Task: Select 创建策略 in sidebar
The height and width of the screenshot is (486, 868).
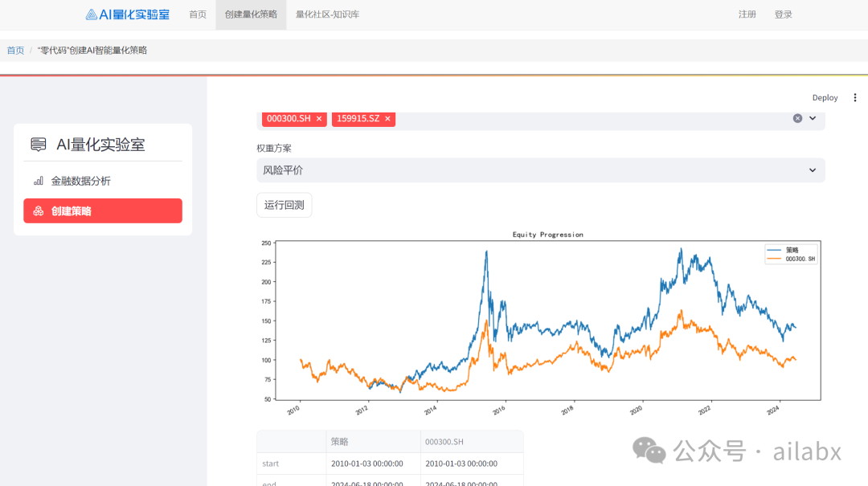Action: (103, 211)
